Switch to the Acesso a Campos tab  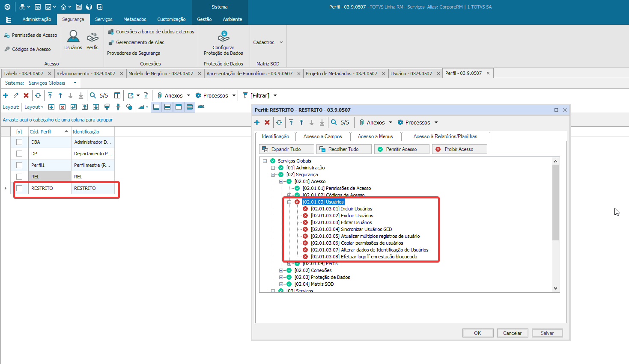point(323,136)
